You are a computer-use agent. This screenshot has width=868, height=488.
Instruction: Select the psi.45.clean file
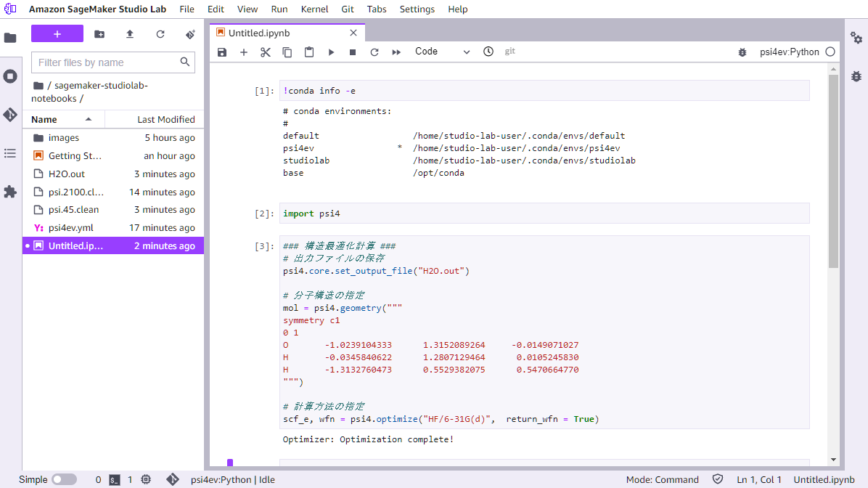(x=113, y=210)
